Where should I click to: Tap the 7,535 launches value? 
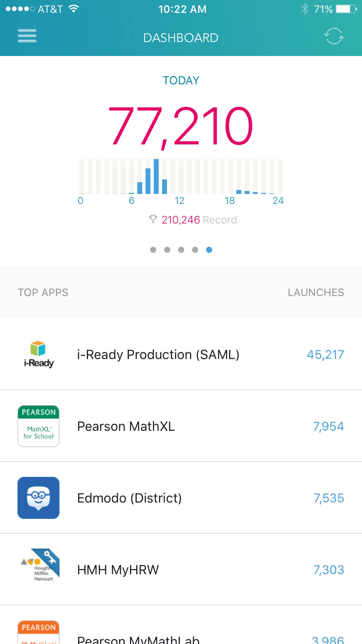click(329, 498)
